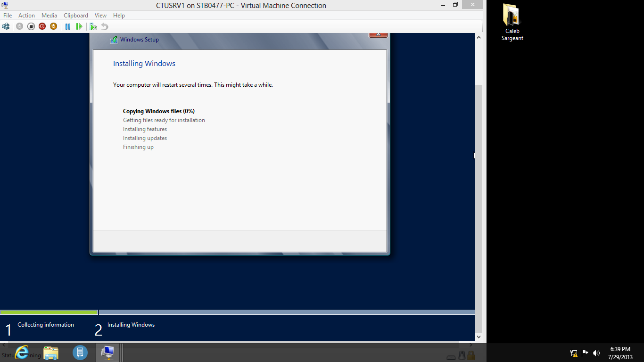Image resolution: width=644 pixels, height=362 pixels.
Task: Click the 'Installing Windows' heading
Action: 144,64
